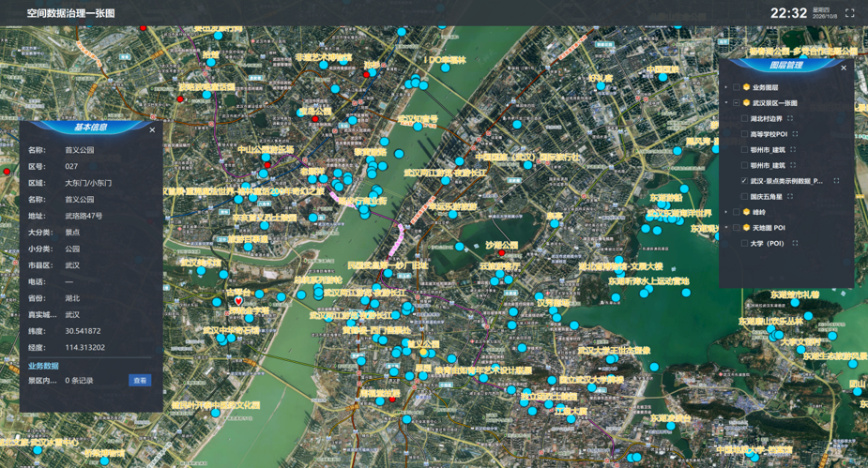Click the 业务图层 layer group name
Viewport: 868px width, 468px height.
pos(765,87)
